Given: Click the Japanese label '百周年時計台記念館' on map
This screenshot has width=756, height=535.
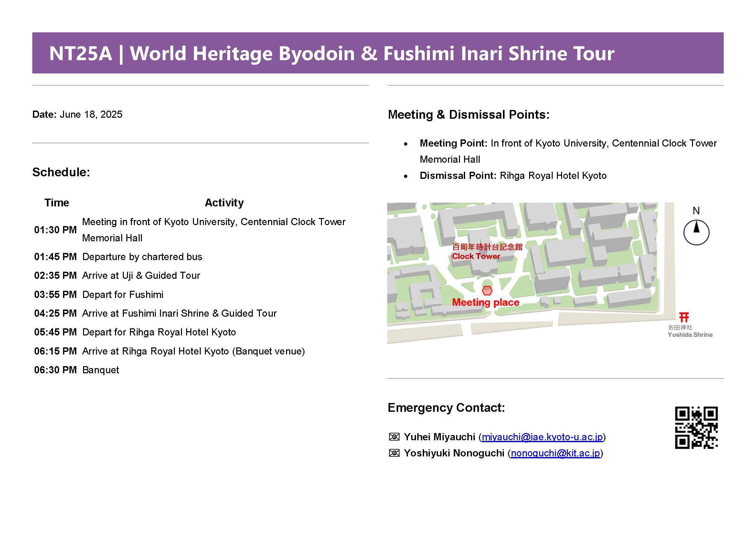Looking at the screenshot, I should point(487,247).
